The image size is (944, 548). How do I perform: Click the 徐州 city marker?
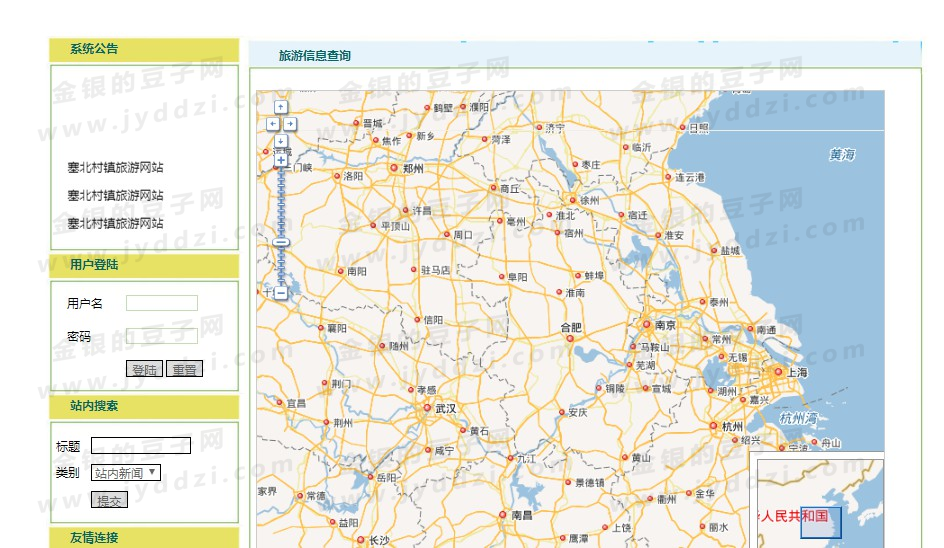(573, 200)
